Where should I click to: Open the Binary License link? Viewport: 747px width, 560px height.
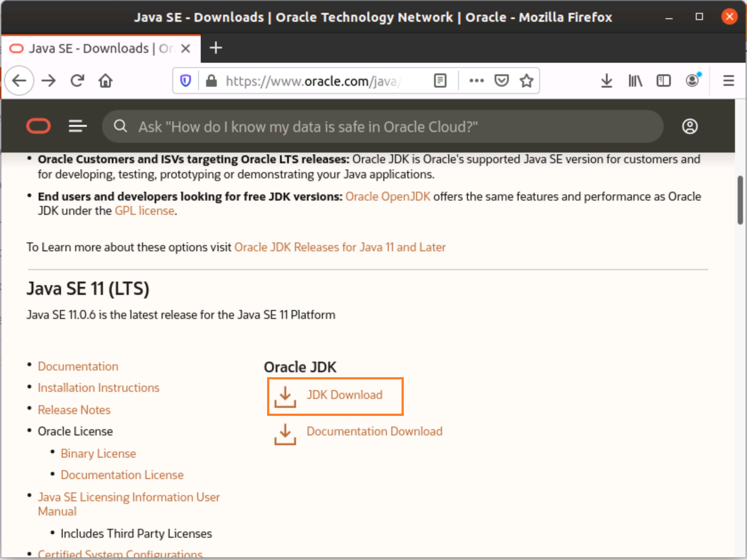98,454
